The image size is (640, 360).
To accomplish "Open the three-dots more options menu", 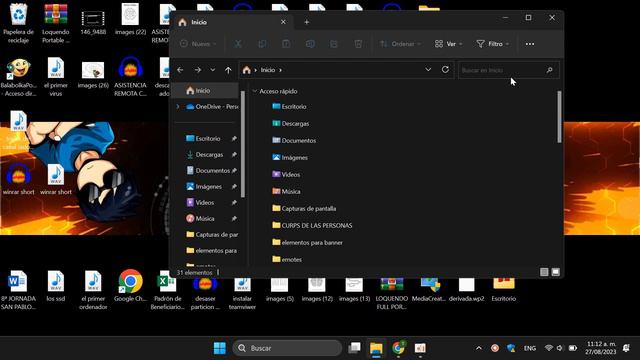I will pyautogui.click(x=530, y=44).
